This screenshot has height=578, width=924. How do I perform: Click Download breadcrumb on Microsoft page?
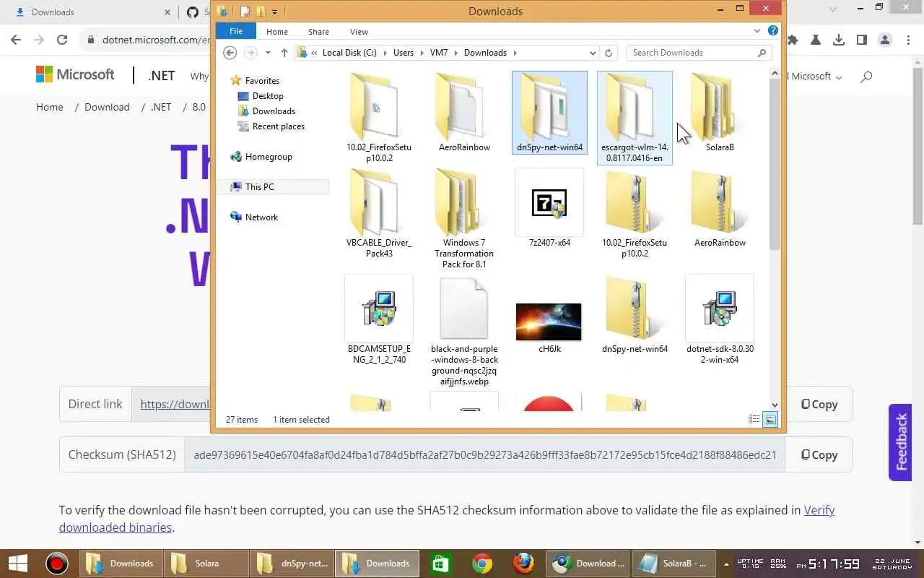(x=107, y=107)
